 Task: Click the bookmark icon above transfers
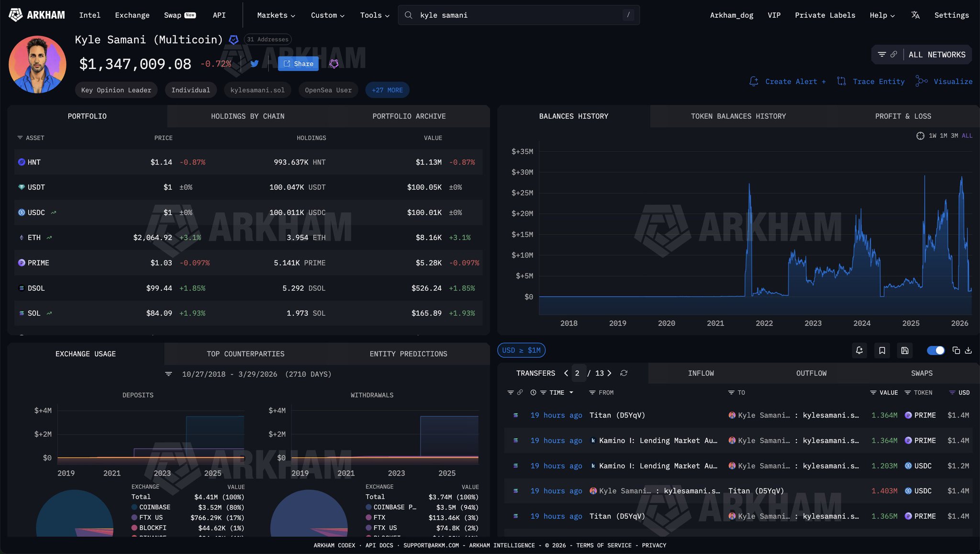coord(882,351)
